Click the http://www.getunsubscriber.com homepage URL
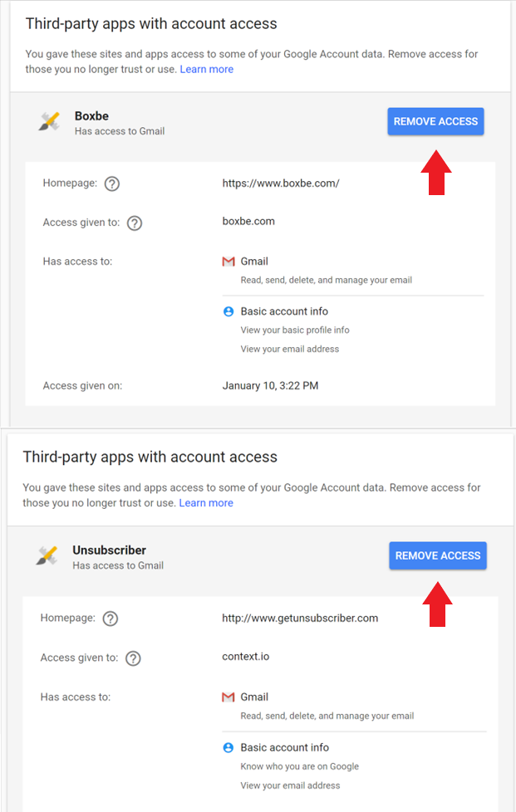This screenshot has height=812, width=516. point(300,619)
